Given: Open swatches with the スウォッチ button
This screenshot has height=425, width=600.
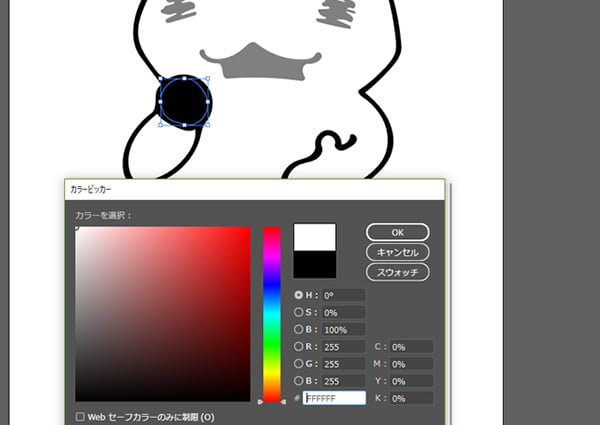Looking at the screenshot, I should (x=397, y=271).
